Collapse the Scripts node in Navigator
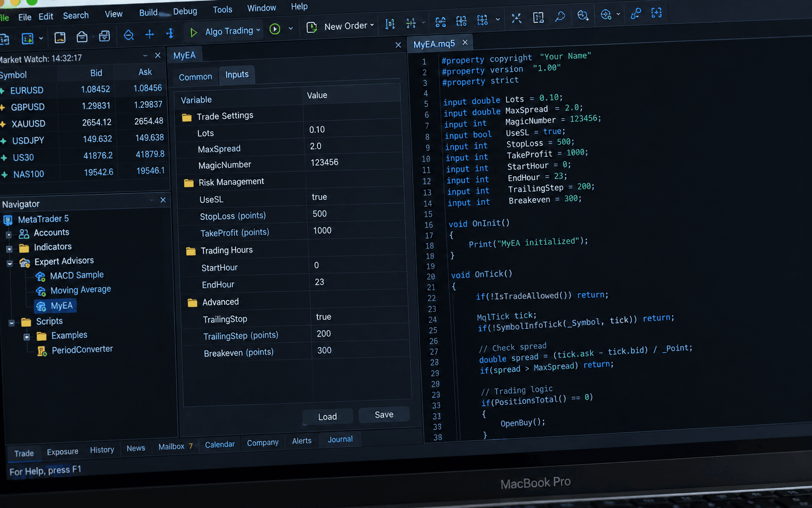The height and width of the screenshot is (508, 812). click(12, 323)
